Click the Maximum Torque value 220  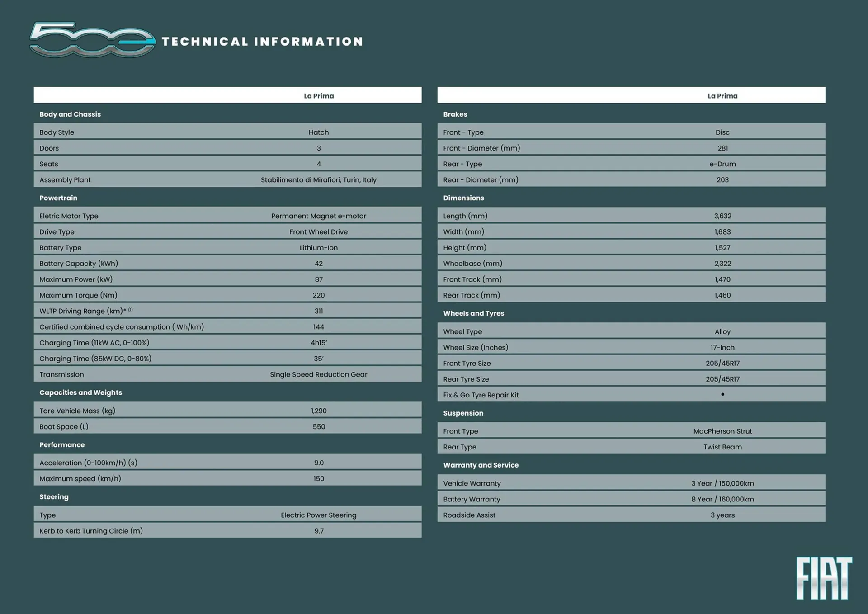coord(318,295)
